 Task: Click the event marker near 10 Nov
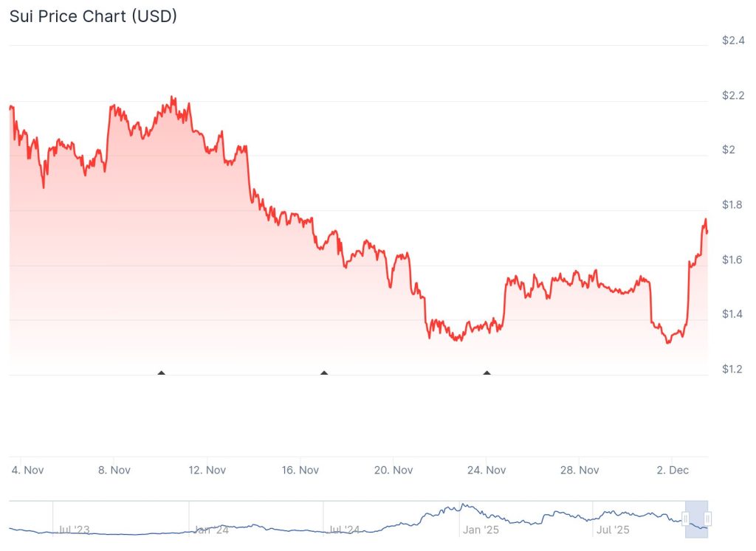tap(162, 373)
